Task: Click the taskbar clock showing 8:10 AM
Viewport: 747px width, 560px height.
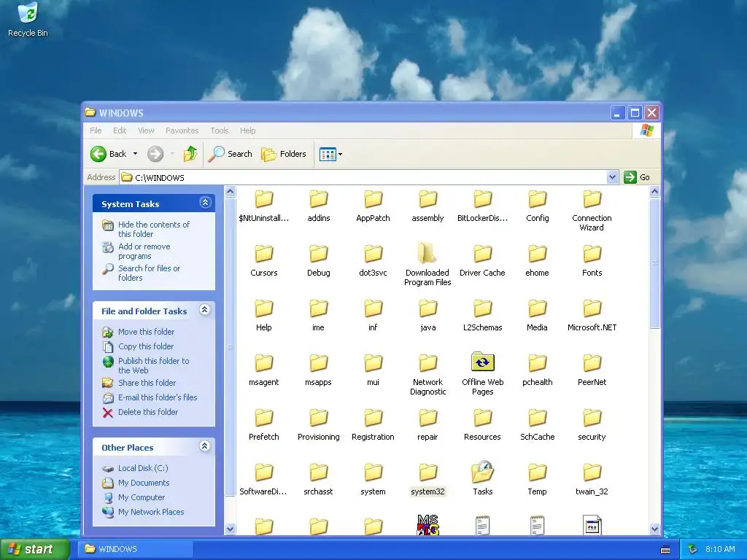Action: click(x=720, y=549)
